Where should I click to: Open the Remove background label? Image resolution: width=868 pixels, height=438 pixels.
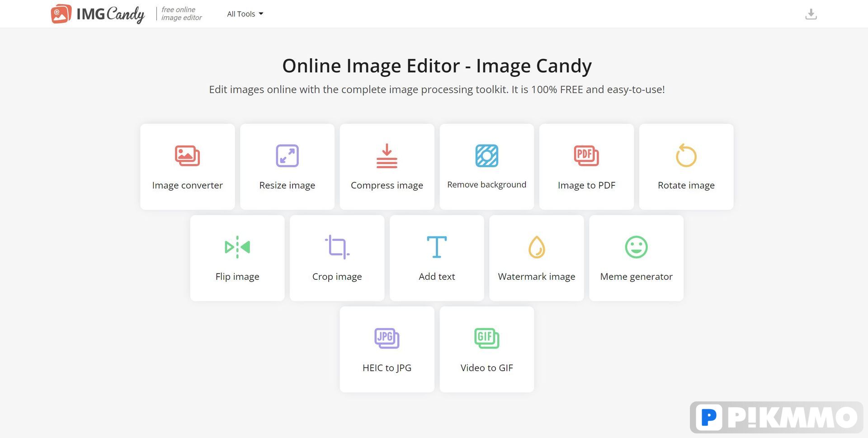click(x=487, y=184)
